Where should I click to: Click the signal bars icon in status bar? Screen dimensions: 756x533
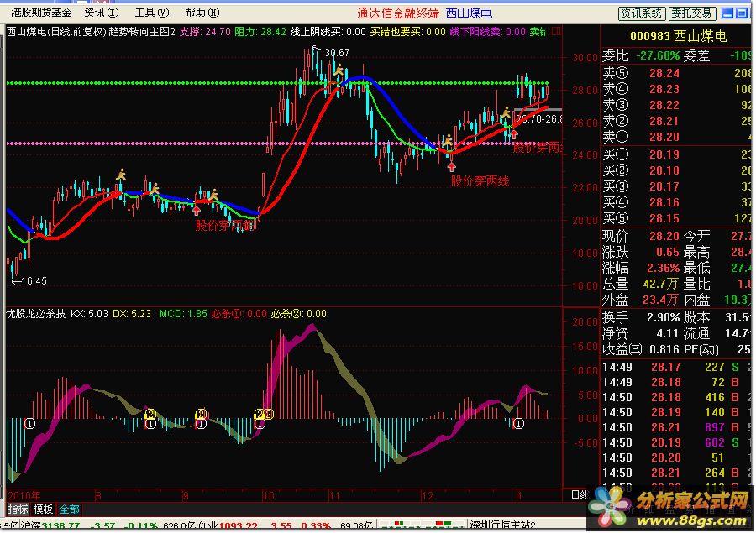pyautogui.click(x=422, y=525)
